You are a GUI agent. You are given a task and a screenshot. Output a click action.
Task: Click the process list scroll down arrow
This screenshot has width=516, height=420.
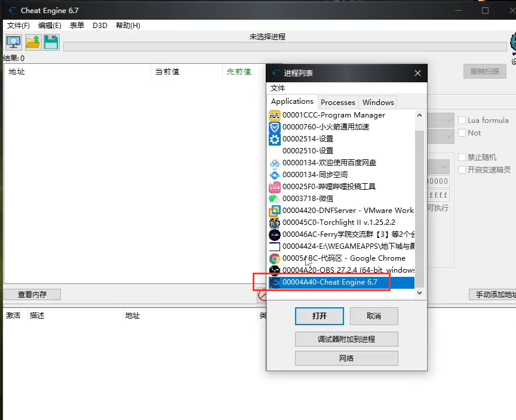pos(419,293)
